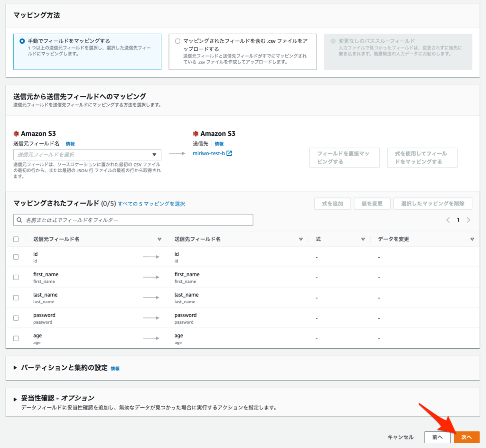
Task: Click the field filter input box
Action: pos(133,220)
